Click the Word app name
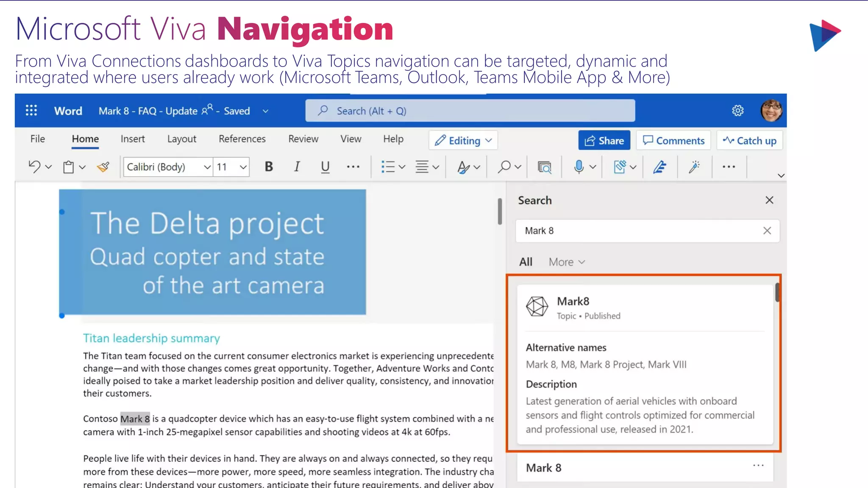This screenshot has height=488, width=868. [68, 111]
